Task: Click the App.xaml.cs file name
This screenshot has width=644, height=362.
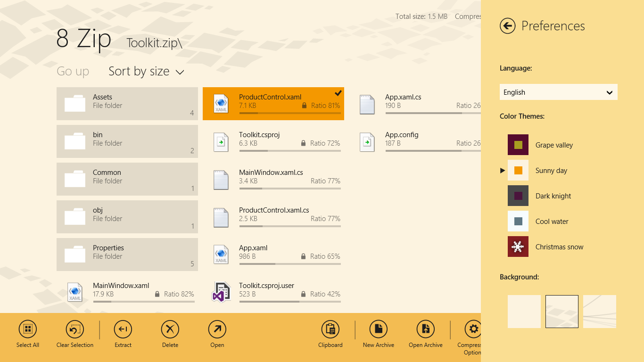Action: [403, 97]
